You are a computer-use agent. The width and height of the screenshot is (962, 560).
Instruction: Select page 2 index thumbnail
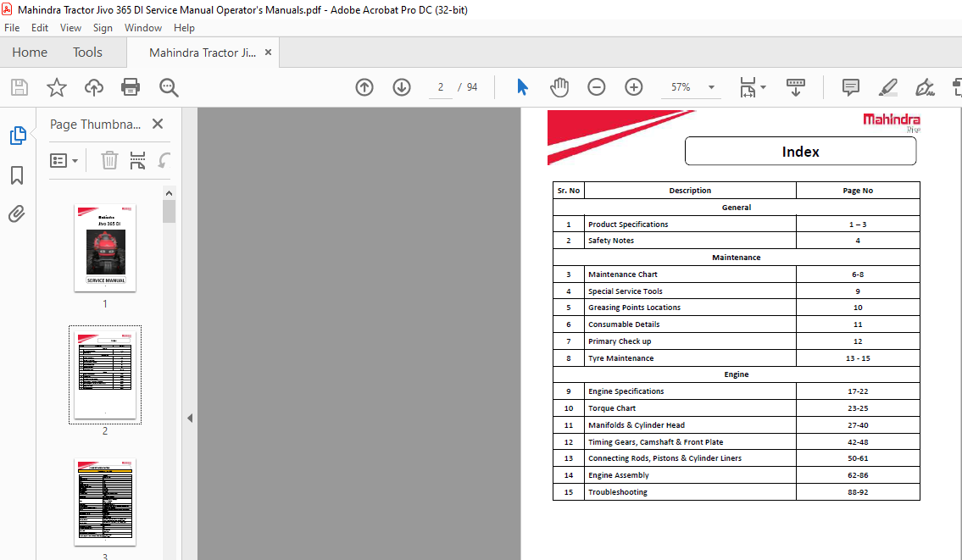(105, 374)
